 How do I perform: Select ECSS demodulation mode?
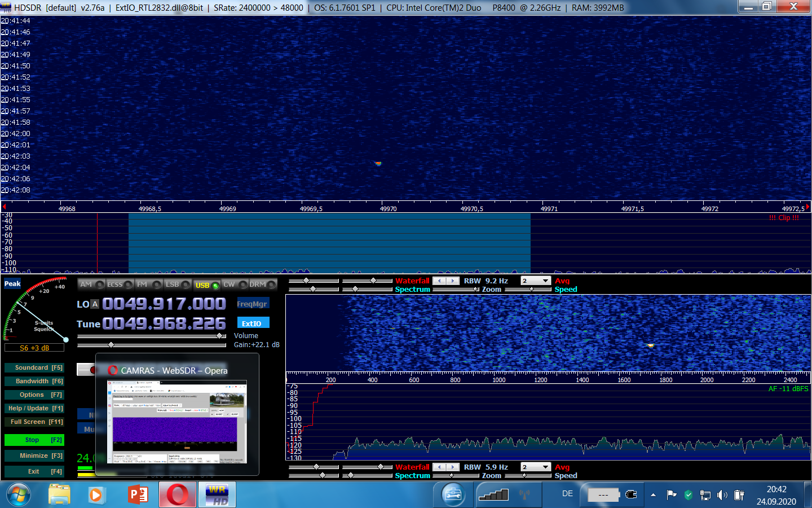(x=120, y=284)
